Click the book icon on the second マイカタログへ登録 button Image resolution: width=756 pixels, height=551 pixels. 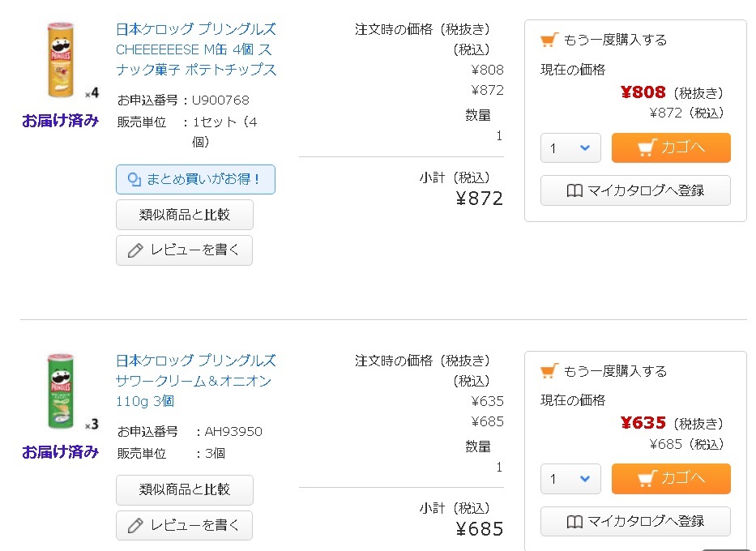pos(574,522)
